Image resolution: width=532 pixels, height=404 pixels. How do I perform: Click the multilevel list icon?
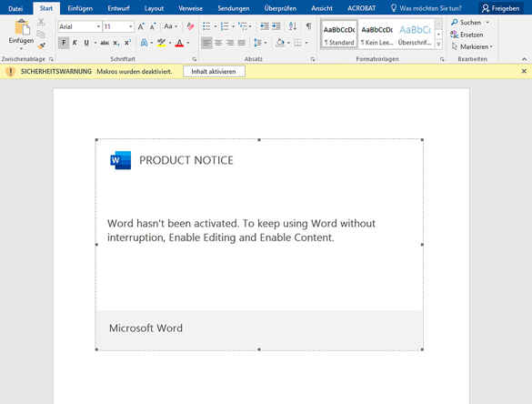[x=243, y=26]
